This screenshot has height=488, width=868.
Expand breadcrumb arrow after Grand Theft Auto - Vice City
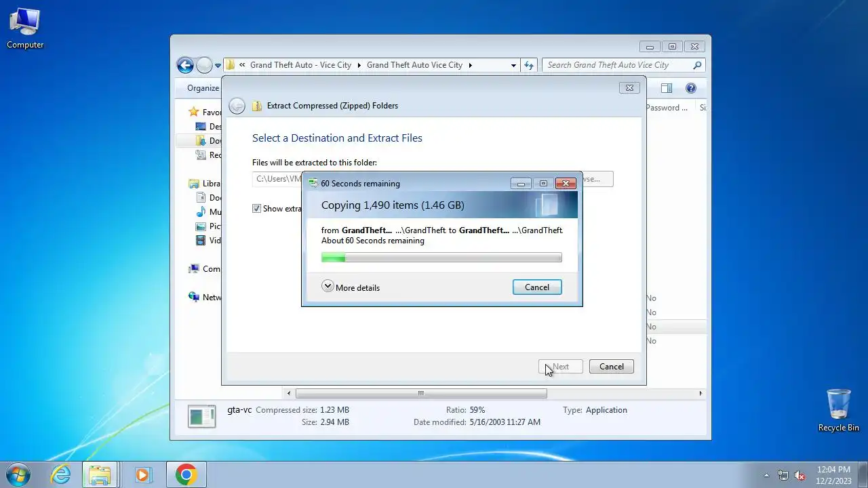pos(359,66)
